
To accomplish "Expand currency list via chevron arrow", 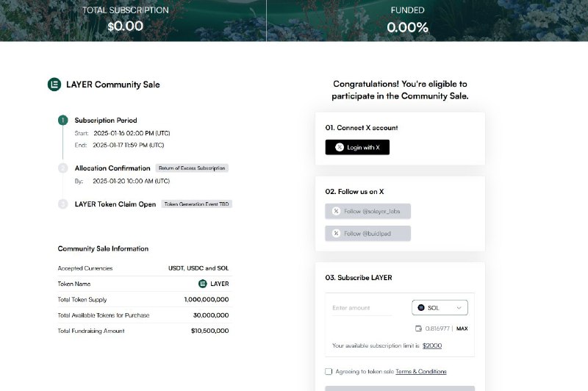I will point(459,308).
